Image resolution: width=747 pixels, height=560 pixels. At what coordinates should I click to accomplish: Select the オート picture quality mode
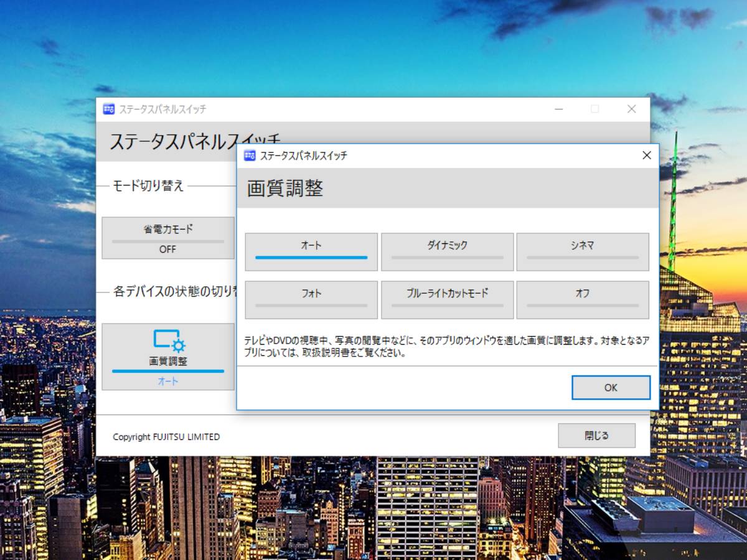click(x=311, y=251)
